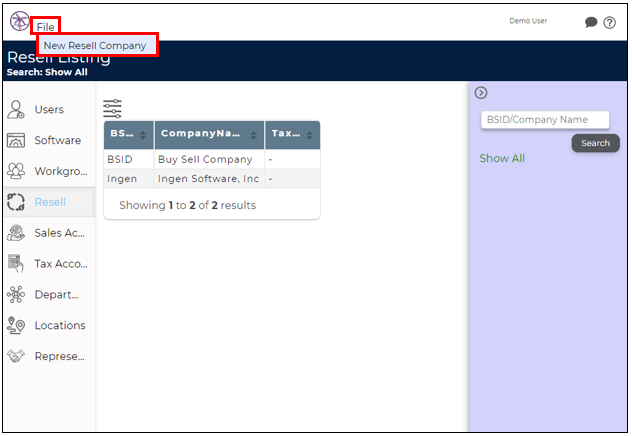Open the table filter settings icon
Viewport: 632px width, 436px height.
112,108
